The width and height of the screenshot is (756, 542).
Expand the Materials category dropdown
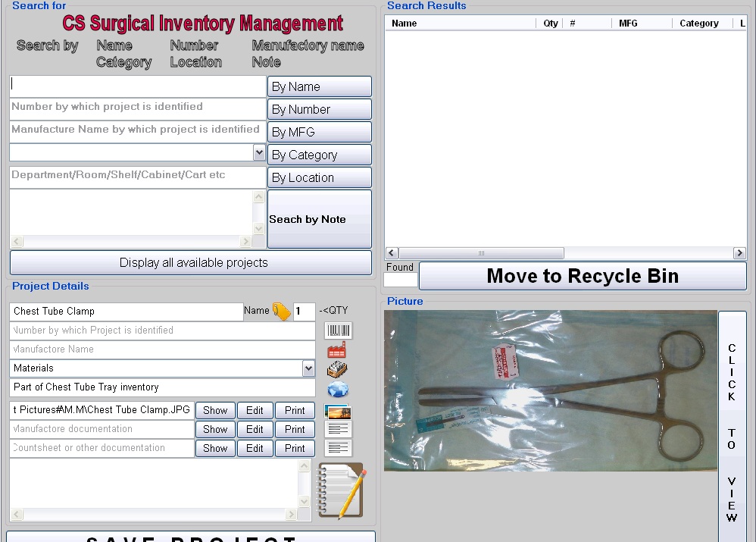pos(308,368)
